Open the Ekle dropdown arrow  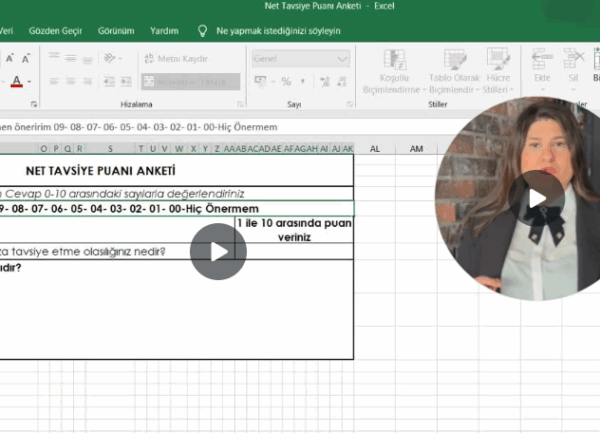coord(542,90)
